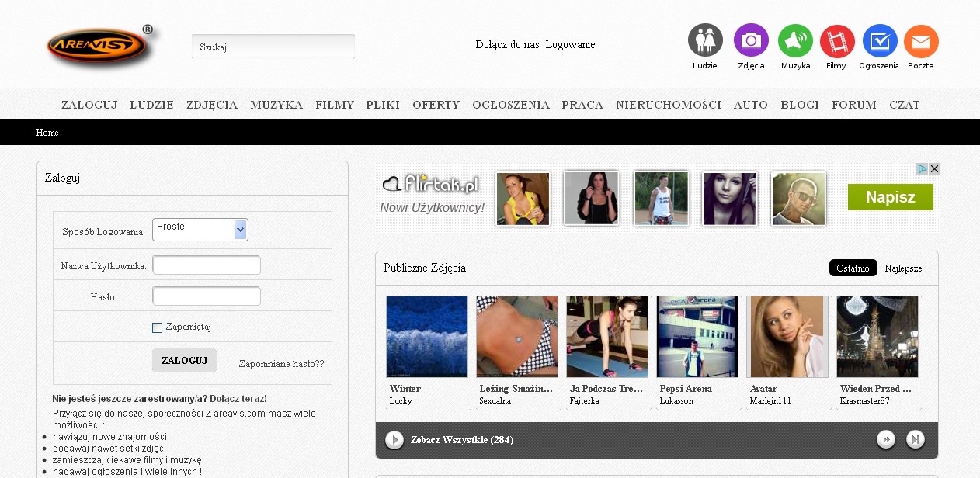The image size is (980, 478).
Task: Open Lukasson's user profile link
Action: 676,401
